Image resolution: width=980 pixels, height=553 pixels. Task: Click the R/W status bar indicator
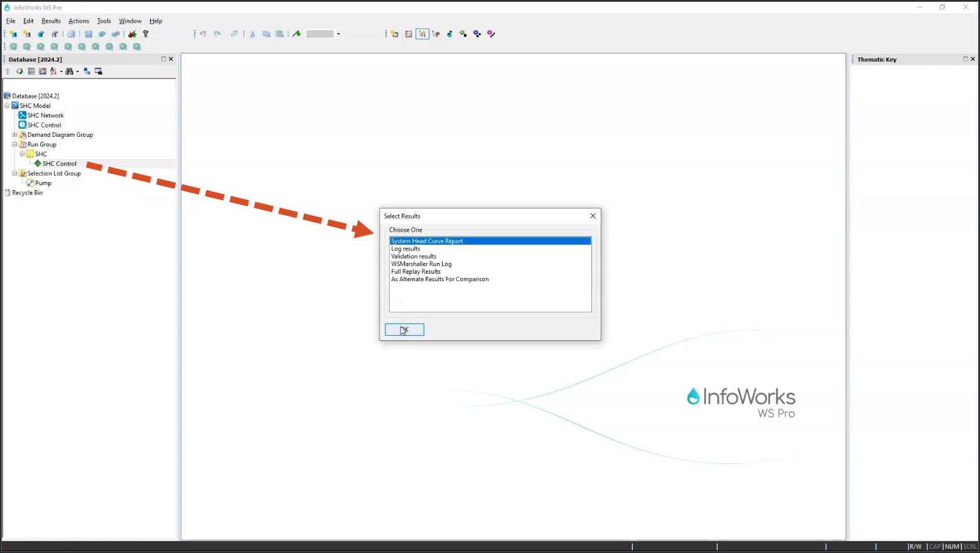pos(915,547)
